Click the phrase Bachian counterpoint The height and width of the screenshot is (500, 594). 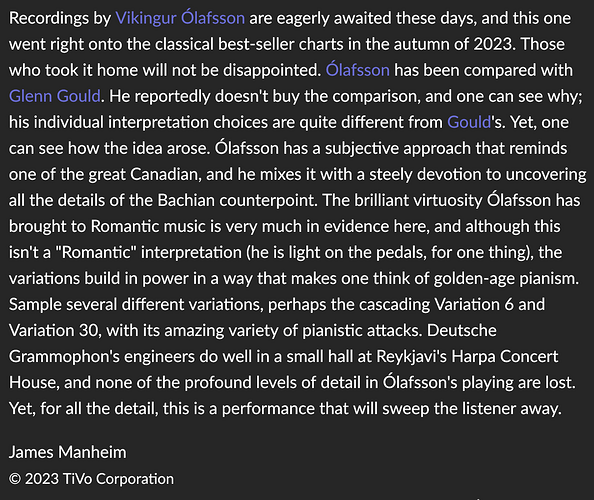(x=238, y=200)
